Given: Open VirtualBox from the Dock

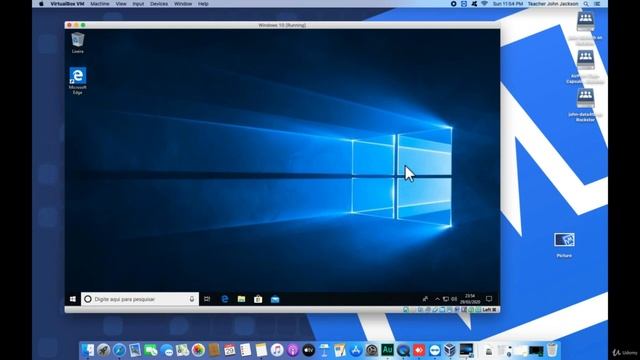Looking at the screenshot, I should click(x=450, y=350).
